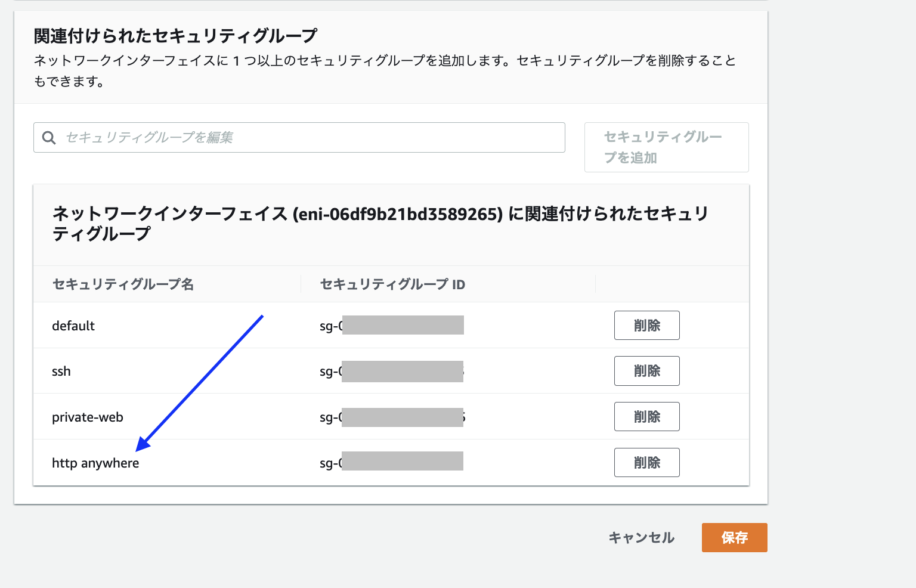Save changes with the 保存 button
Screen dimensions: 916x588
pos(734,538)
